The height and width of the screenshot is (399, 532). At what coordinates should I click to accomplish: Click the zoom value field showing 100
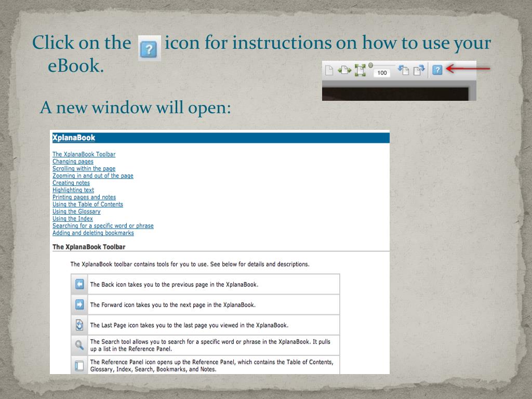click(x=382, y=73)
